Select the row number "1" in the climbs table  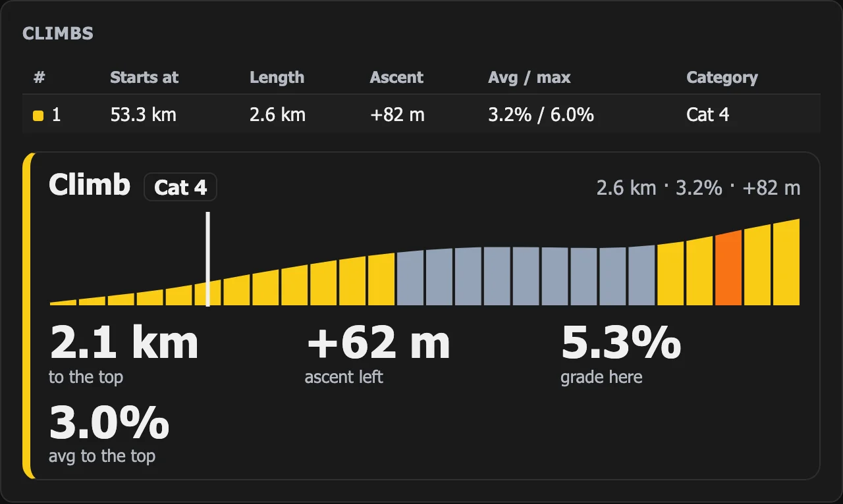coord(56,115)
